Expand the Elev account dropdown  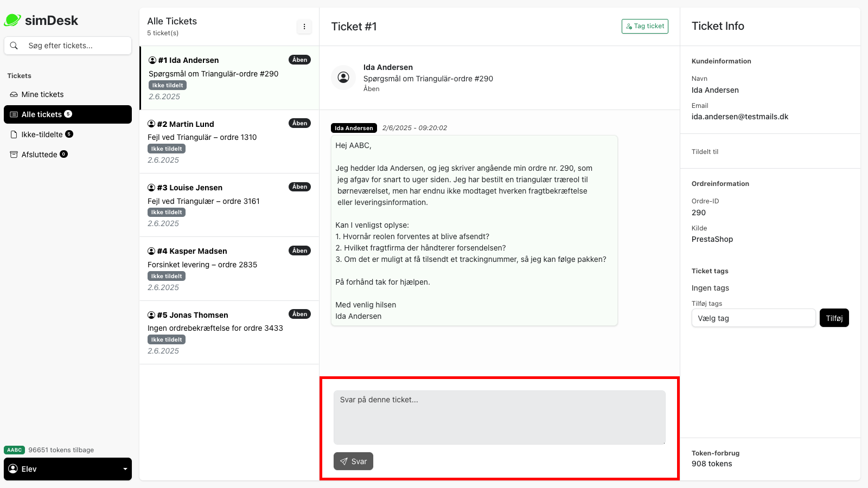[x=68, y=468]
